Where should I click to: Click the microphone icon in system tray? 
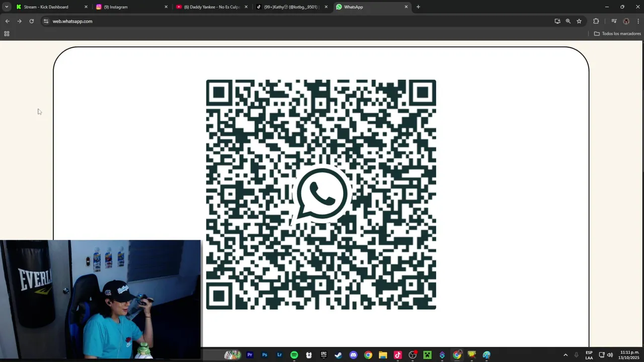coord(577,355)
